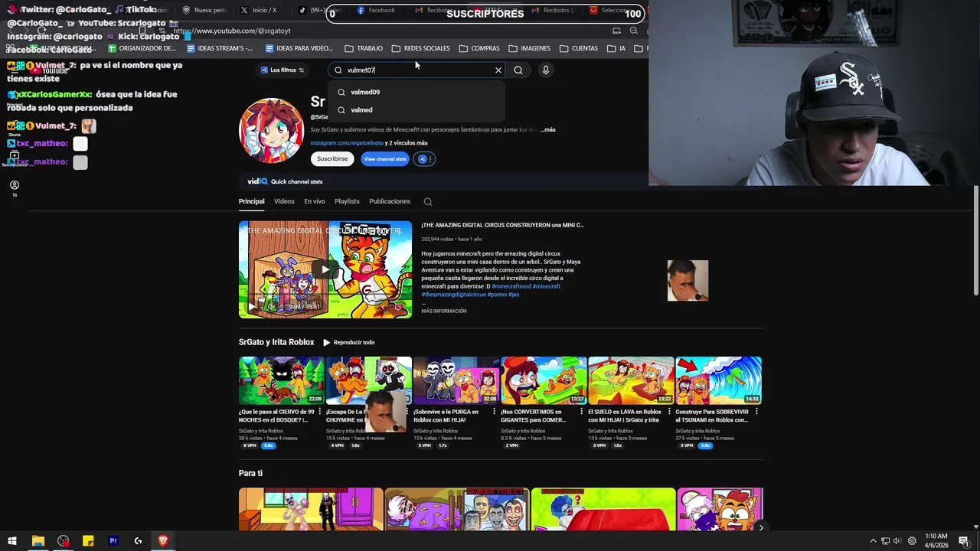Open more options for TSUNAMI en Roblox video

tap(756, 412)
